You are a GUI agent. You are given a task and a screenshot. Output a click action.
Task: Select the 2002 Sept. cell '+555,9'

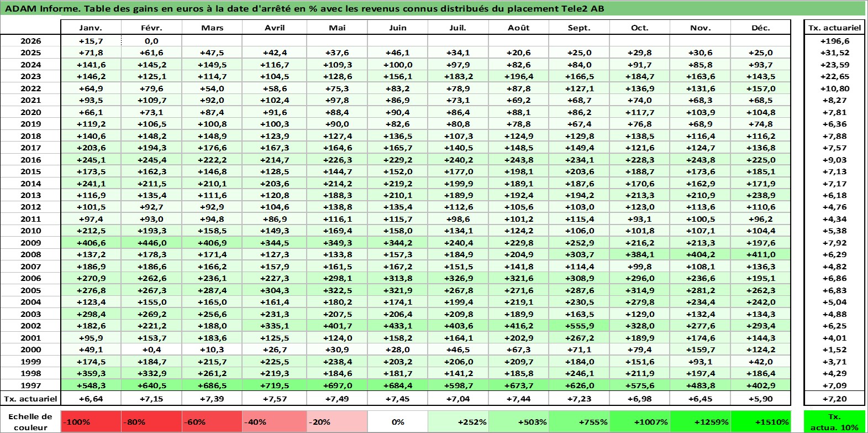coord(579,326)
